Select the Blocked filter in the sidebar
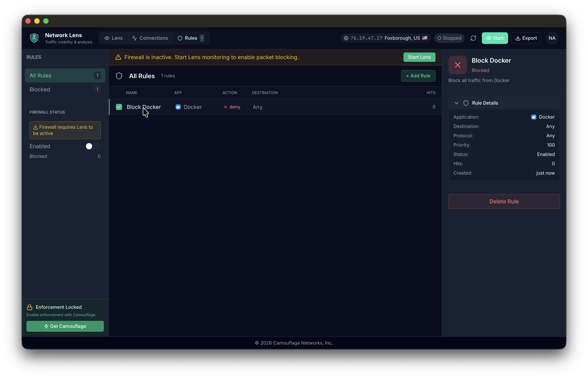This screenshot has height=378, width=588. coord(65,90)
